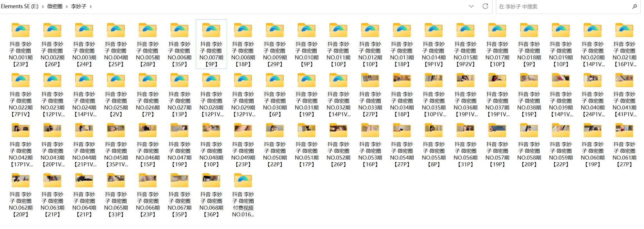
Task: Select folder NO.005期【28P】
Action: [x=148, y=44]
